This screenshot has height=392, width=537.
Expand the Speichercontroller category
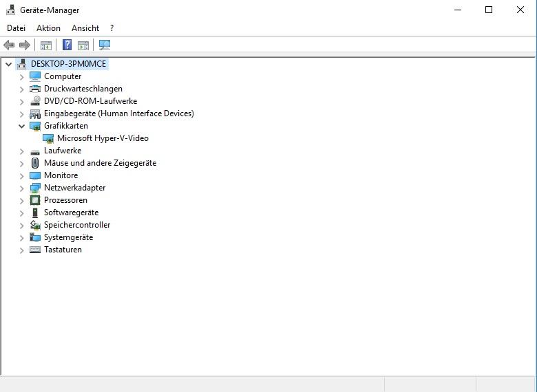(x=21, y=226)
